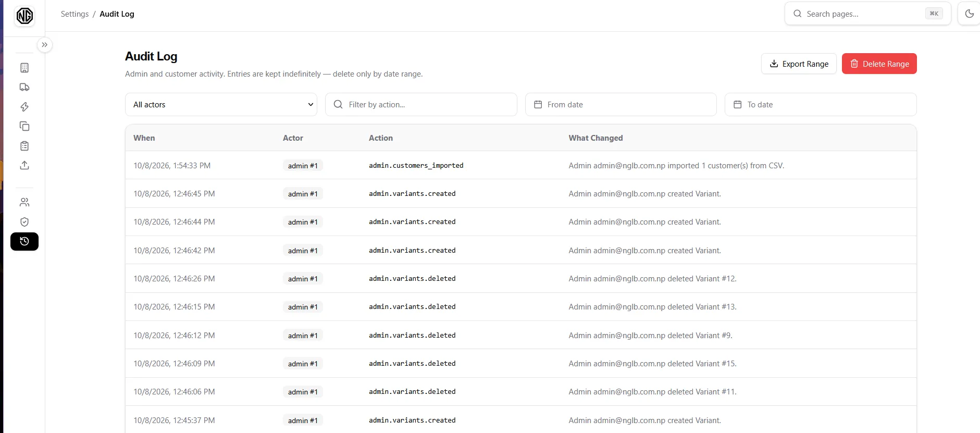Screen dimensions: 980x433
Task: Toggle dark mode with moon icon
Action: [x=969, y=14]
